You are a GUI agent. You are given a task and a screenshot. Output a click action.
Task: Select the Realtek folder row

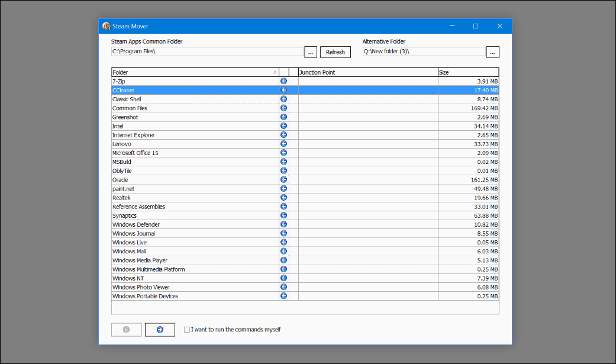coord(305,198)
